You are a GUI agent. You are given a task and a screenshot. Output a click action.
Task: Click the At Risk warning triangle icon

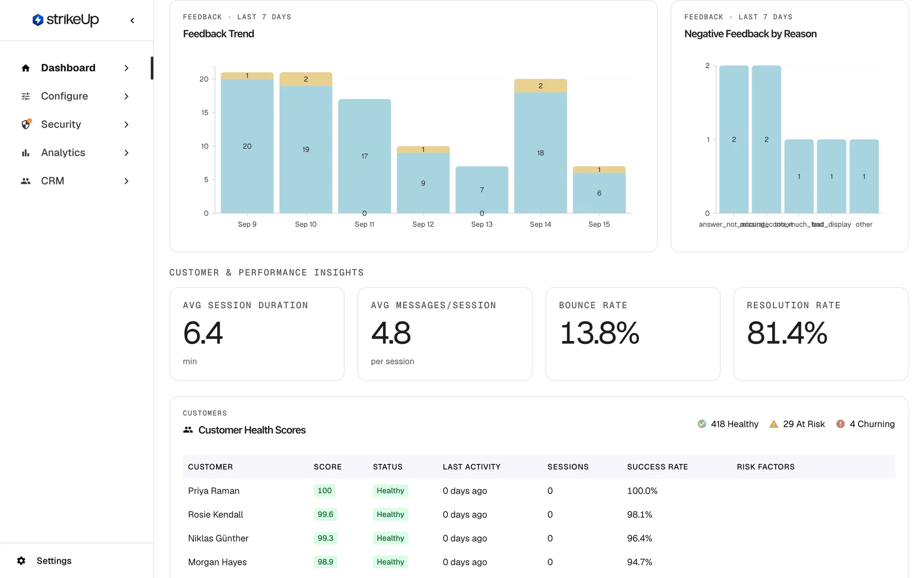[x=774, y=424]
